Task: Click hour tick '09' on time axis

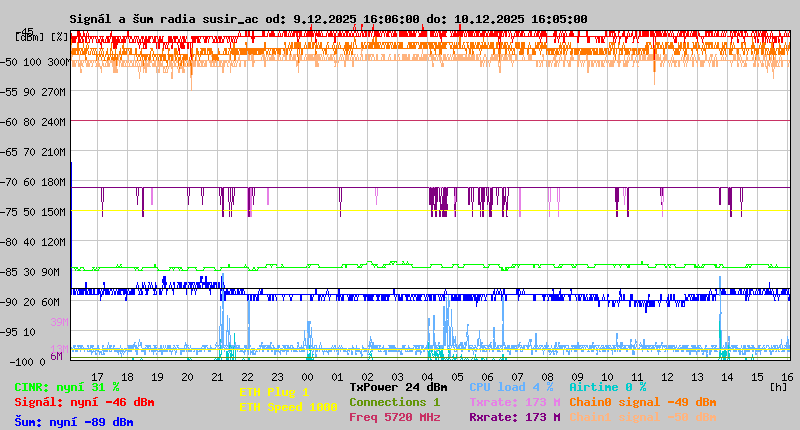Action: (577, 377)
